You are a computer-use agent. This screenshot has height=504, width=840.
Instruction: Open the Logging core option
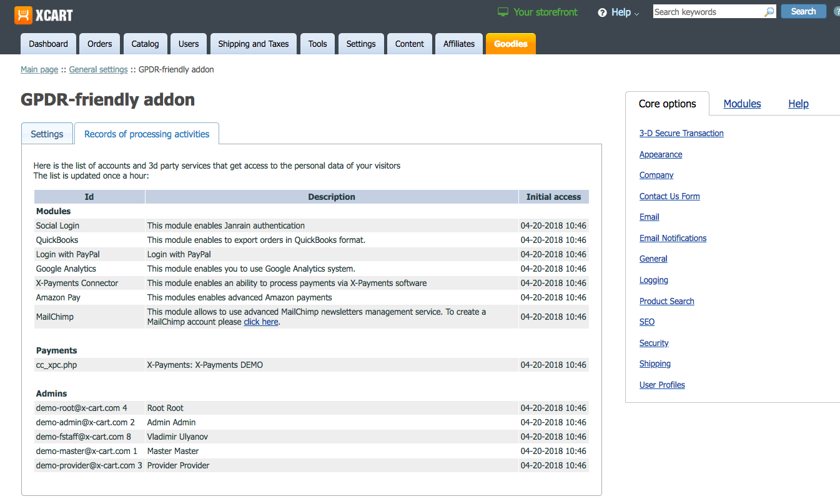tap(654, 280)
